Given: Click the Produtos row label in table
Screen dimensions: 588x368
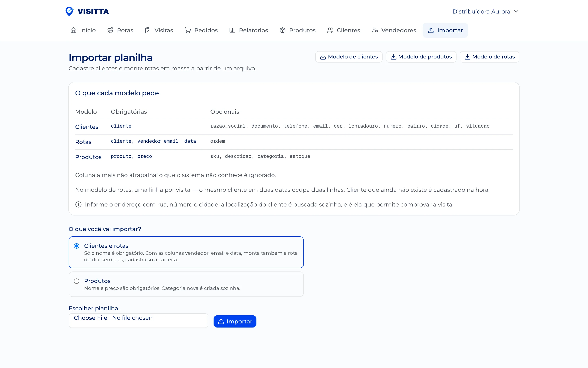Looking at the screenshot, I should click(x=88, y=157).
